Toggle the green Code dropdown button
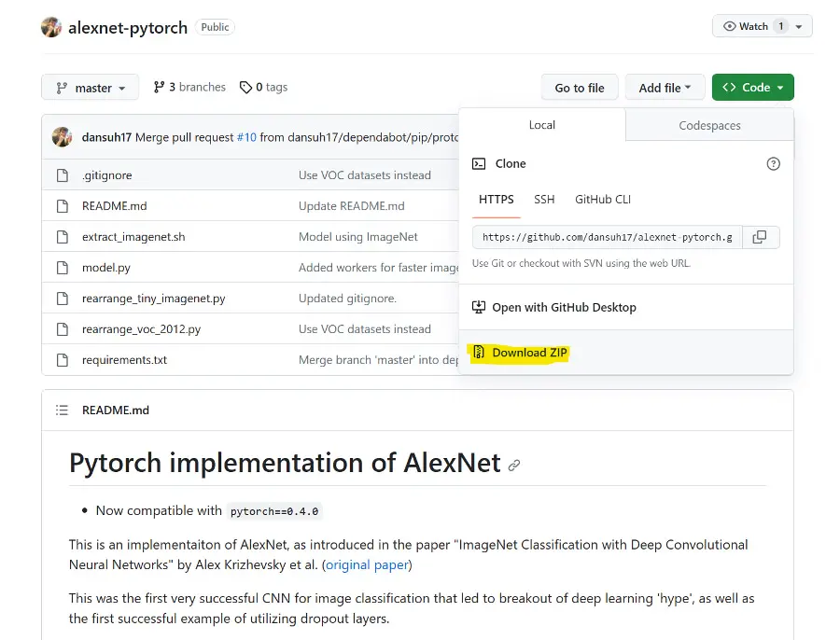Viewport: 840px width, 640px height. click(x=752, y=88)
